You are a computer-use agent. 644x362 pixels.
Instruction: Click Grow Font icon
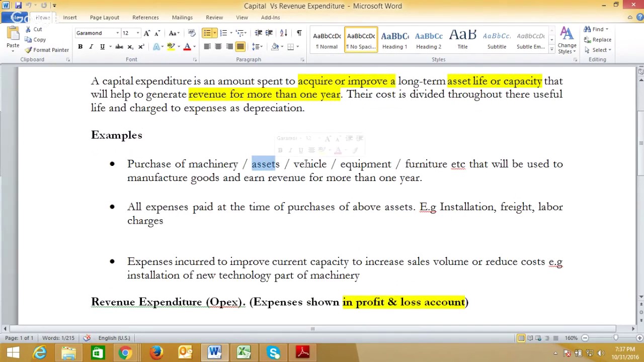tap(147, 33)
